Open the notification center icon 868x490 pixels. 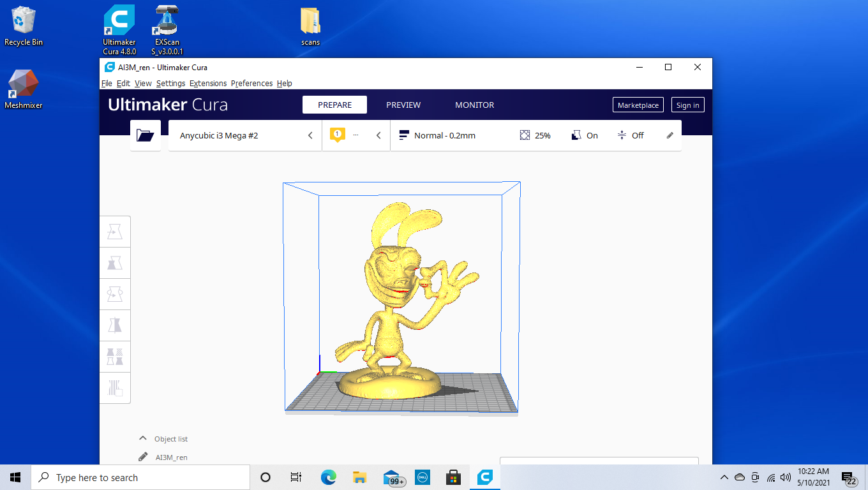tap(849, 478)
